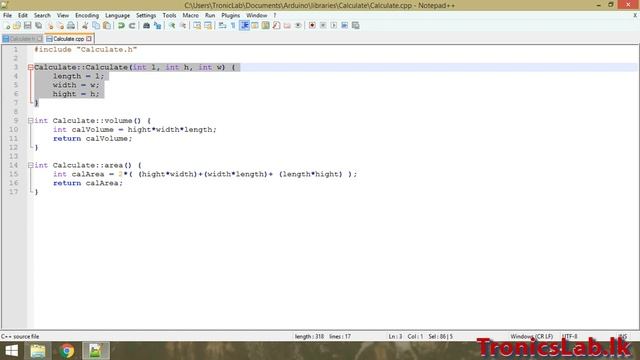Screen dimensions: 640x360
Task: Click the Redo toolbar icon
Action: point(132,26)
